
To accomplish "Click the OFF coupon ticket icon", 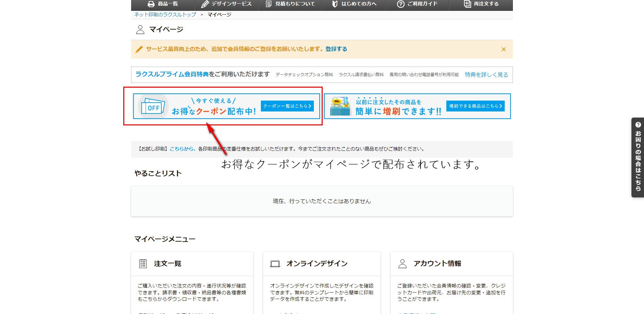I will tap(153, 106).
